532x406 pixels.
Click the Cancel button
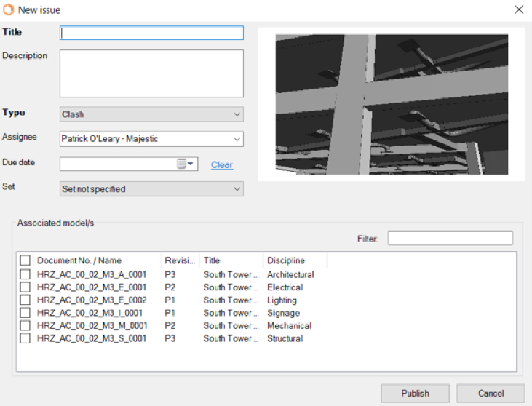click(x=491, y=393)
